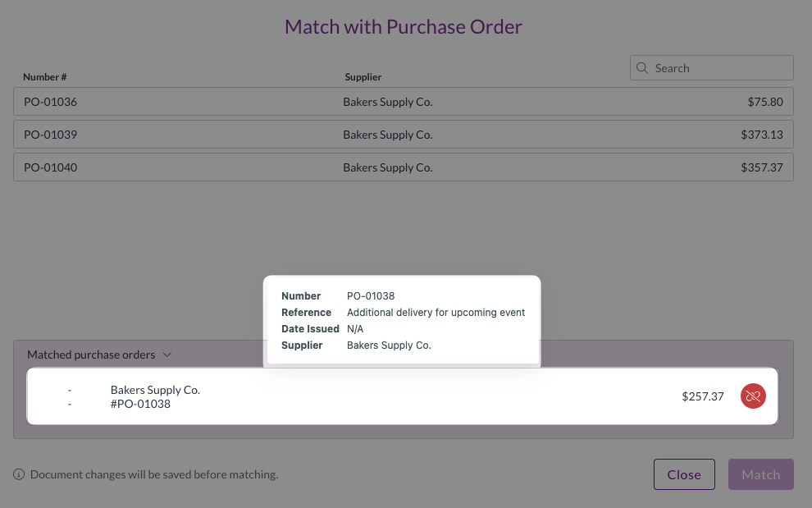Viewport: 812px width, 508px height.
Task: Click Bakers Supply Co. supplier in PO-01039 row
Action: click(387, 135)
